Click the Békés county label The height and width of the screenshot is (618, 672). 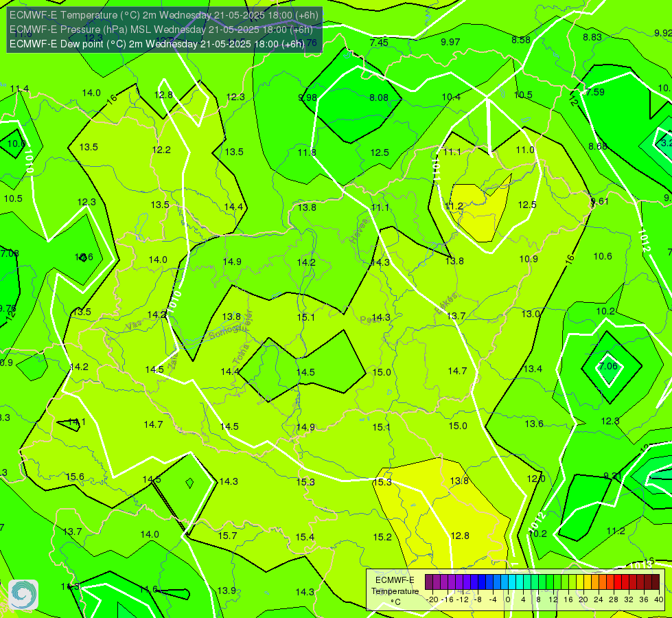(x=446, y=304)
